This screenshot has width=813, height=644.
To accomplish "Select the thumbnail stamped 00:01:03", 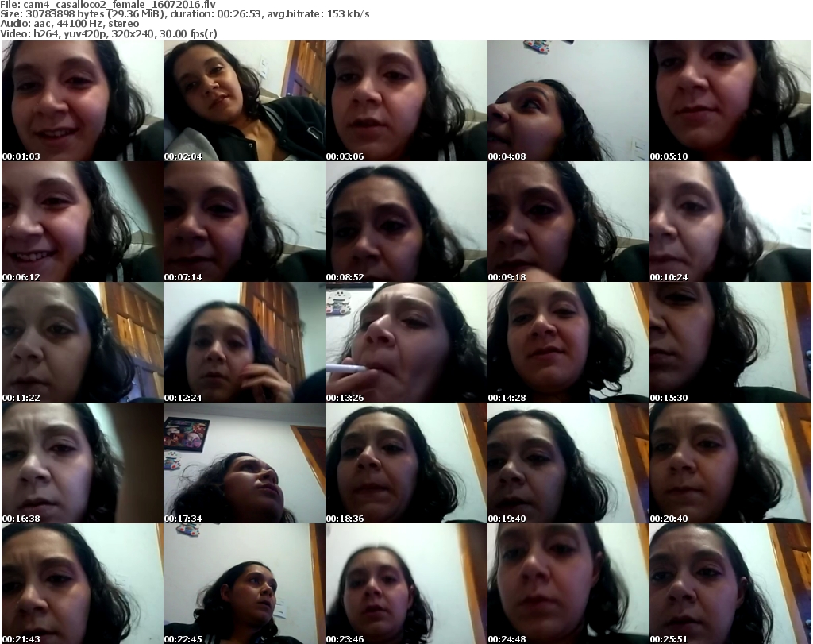I will point(83,101).
